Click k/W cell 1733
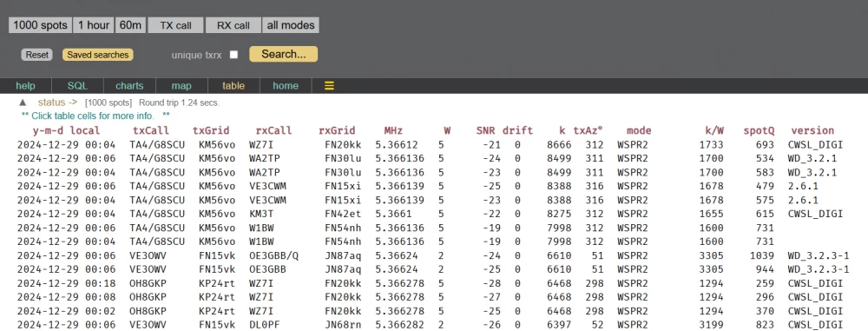Screen dimensions: 868x331 712,145
